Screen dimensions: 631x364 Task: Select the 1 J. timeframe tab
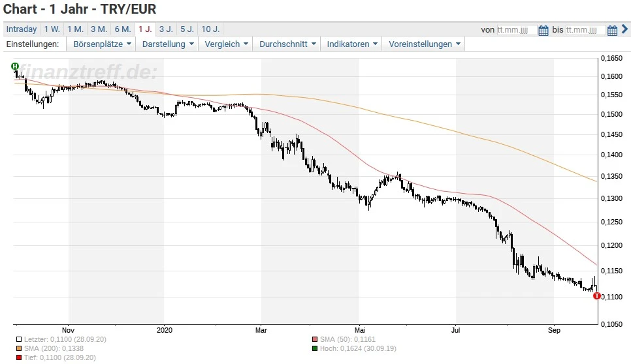145,29
